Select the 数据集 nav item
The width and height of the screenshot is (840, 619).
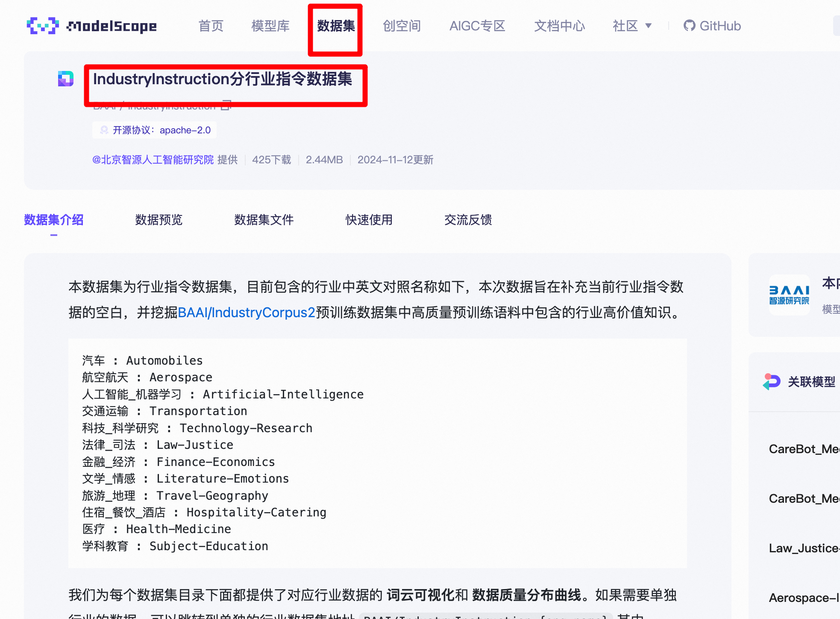[336, 26]
